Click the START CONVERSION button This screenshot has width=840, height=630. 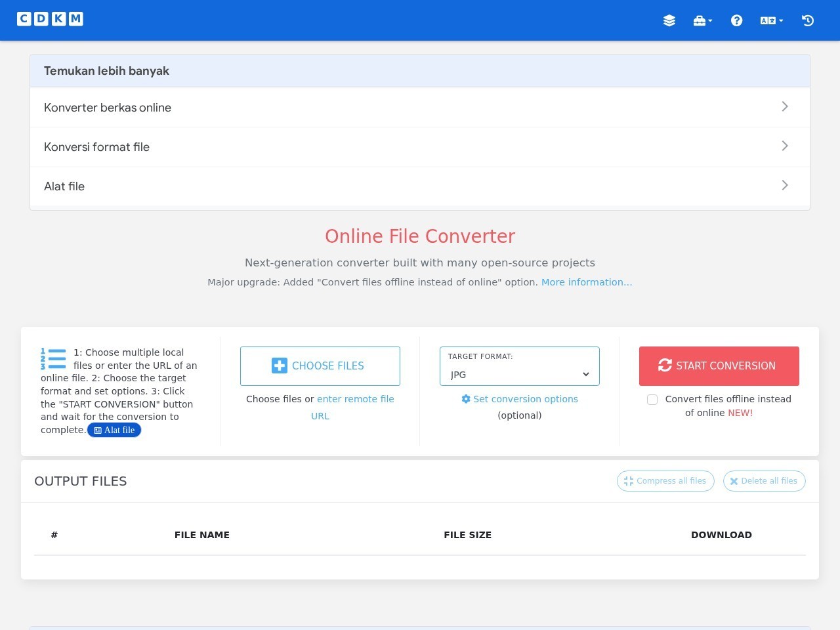[x=719, y=366]
